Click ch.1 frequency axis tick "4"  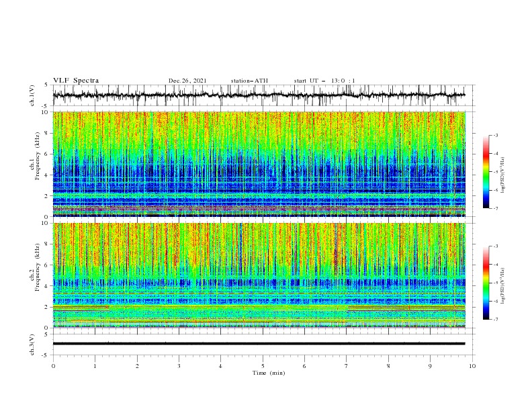(x=47, y=175)
